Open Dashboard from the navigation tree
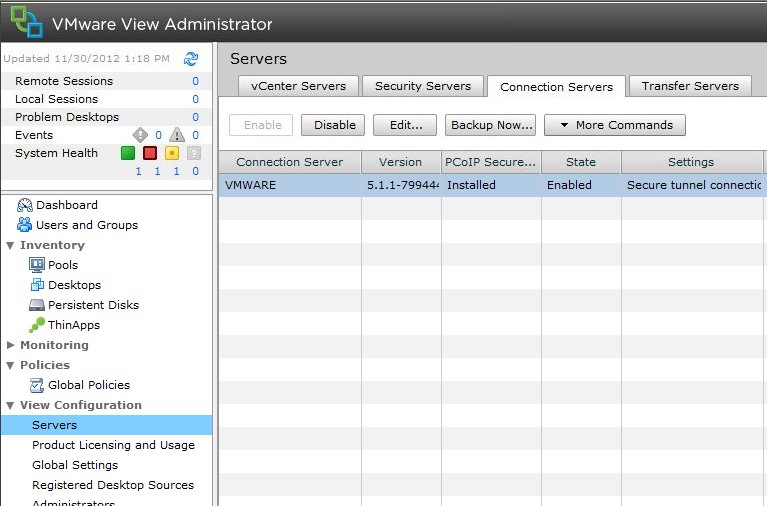767x506 pixels. [x=67, y=205]
